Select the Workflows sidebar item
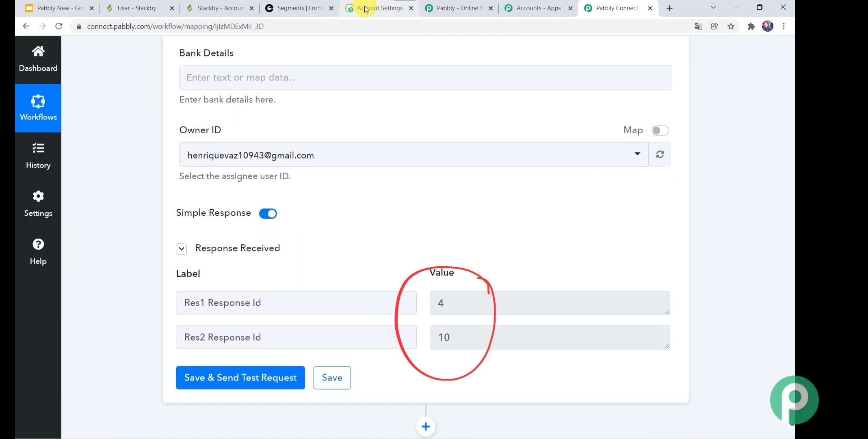The height and width of the screenshot is (439, 868). [x=38, y=108]
